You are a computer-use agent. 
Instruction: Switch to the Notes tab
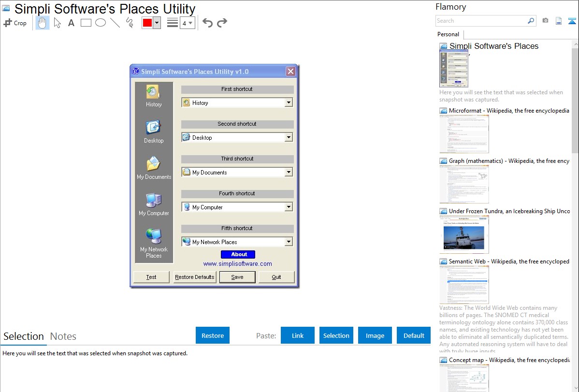[63, 336]
